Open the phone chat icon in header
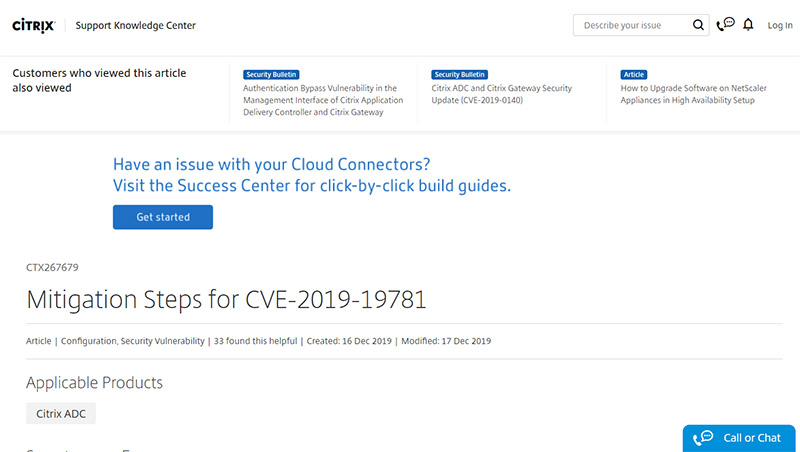The width and height of the screenshot is (800, 452). [725, 24]
